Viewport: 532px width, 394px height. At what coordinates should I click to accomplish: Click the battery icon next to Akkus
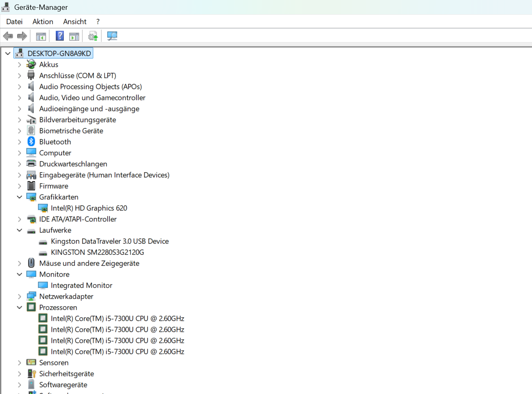pyautogui.click(x=31, y=64)
